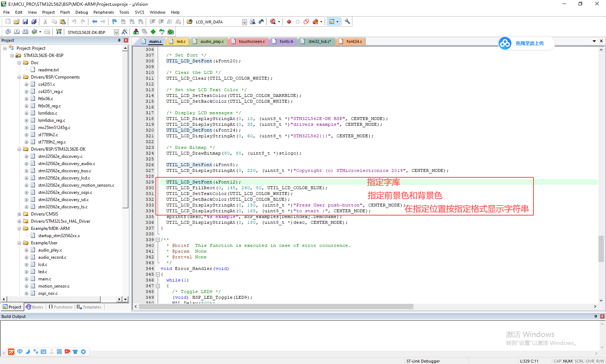Click the editor vertical scrollbar thumb
Viewport: 606px width, 364px height.
(x=601, y=249)
